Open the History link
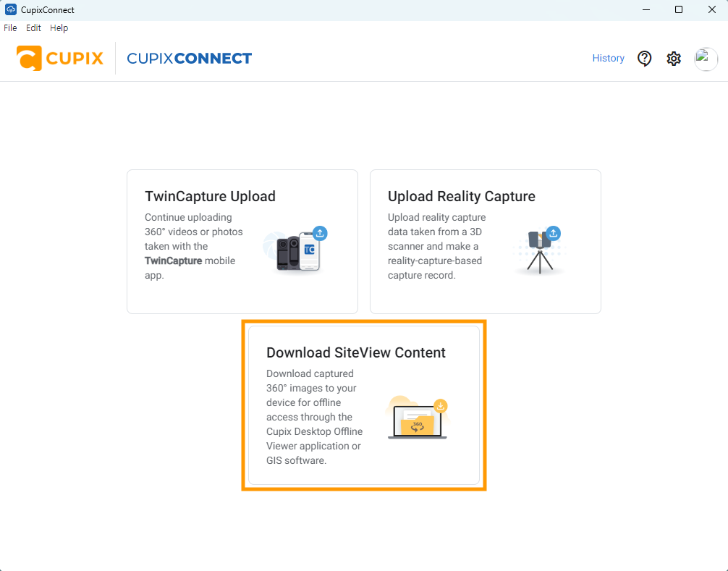728x571 pixels. 608,58
